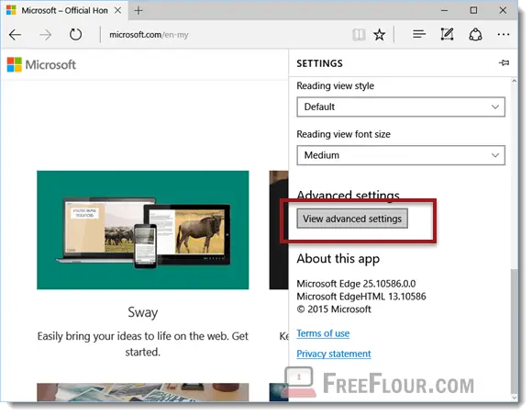Open Reading view style dropdown

(401, 107)
